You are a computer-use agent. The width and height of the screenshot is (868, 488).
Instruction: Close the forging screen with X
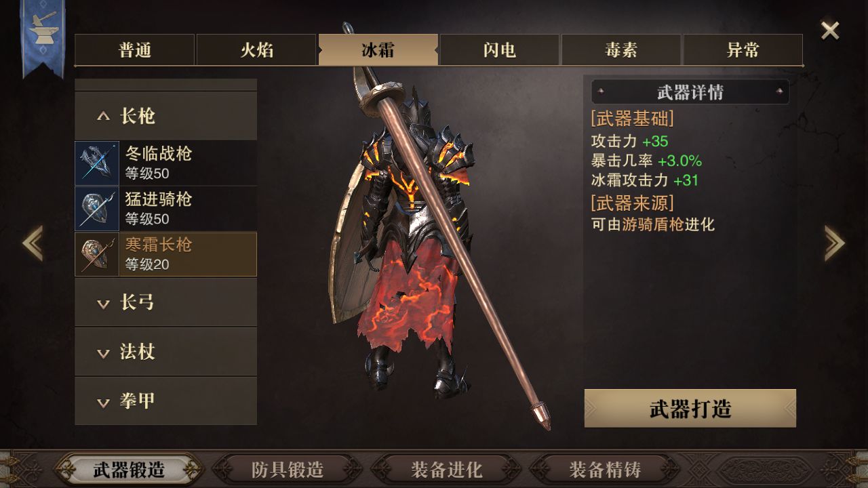830,30
